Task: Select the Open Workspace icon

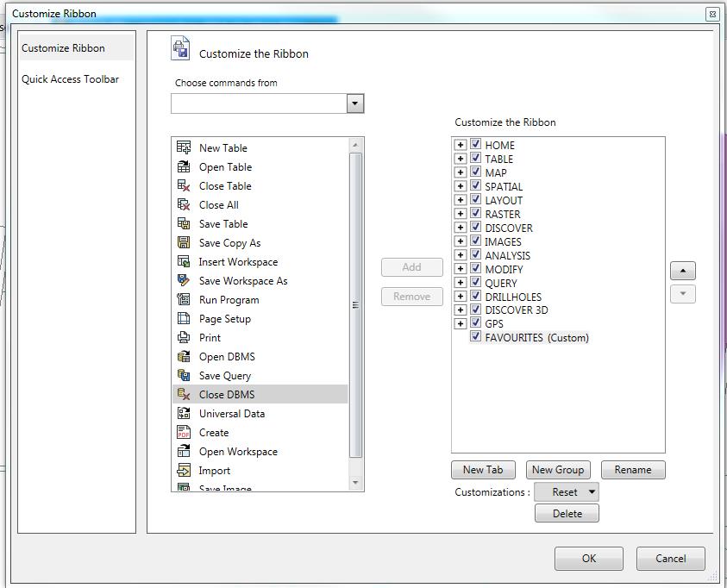Action: click(184, 451)
